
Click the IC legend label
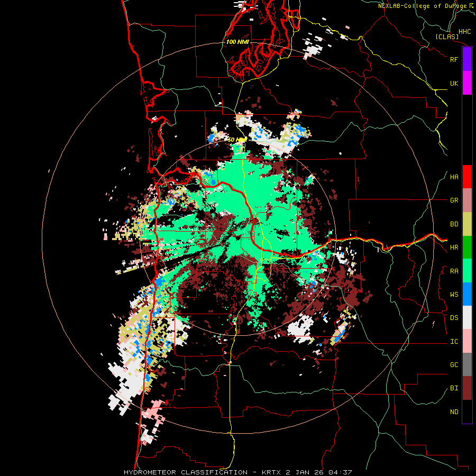[454, 342]
